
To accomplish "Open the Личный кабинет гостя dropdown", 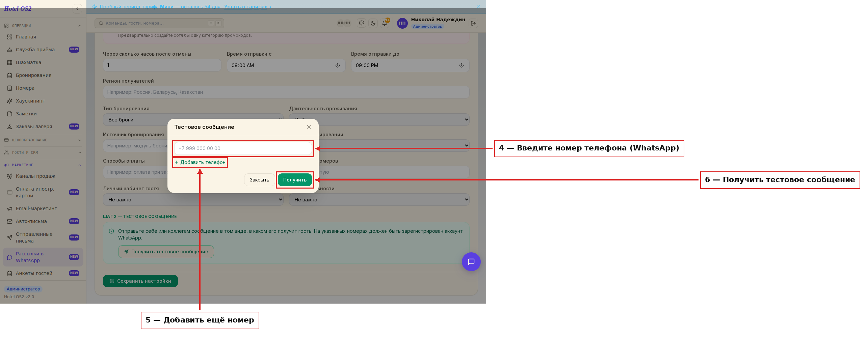I will [193, 199].
